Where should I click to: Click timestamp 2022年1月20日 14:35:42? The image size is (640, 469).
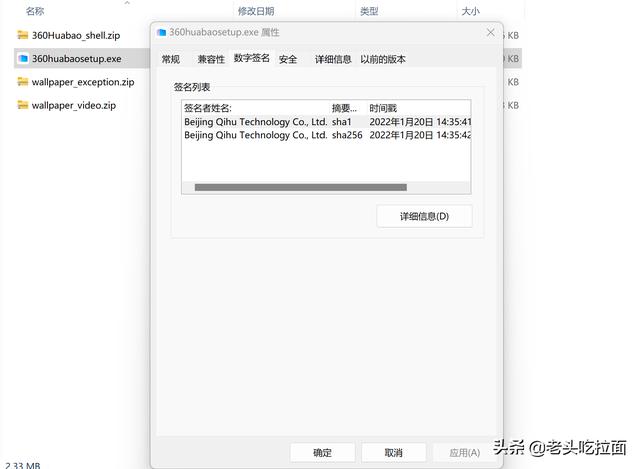click(420, 135)
